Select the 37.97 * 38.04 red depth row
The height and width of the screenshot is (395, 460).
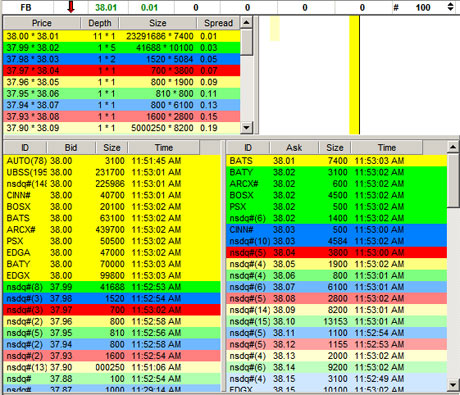(x=122, y=71)
